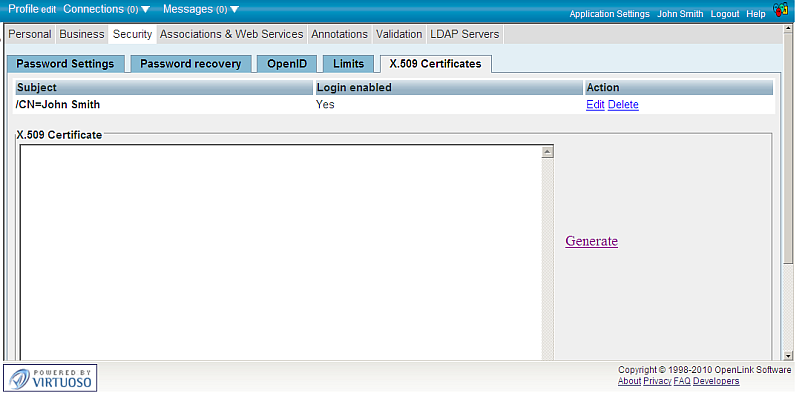Open the Annotations tab
Viewport: 800px width, 393px height.
pyautogui.click(x=339, y=34)
